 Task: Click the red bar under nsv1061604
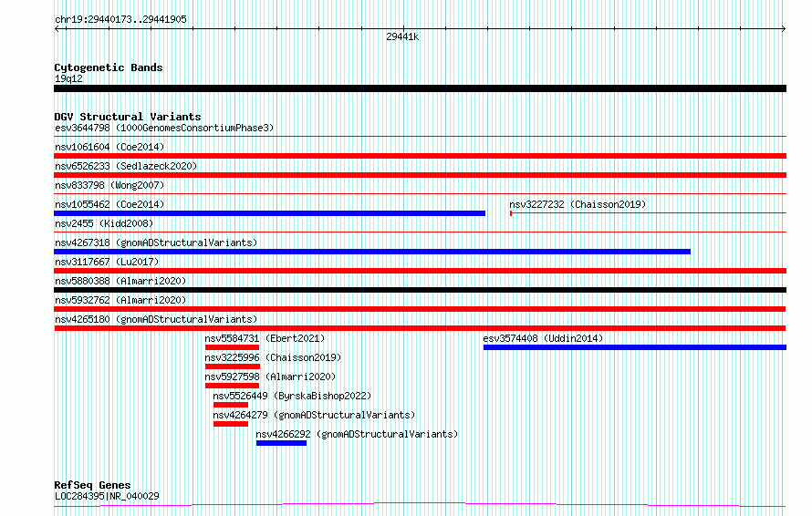[420, 156]
